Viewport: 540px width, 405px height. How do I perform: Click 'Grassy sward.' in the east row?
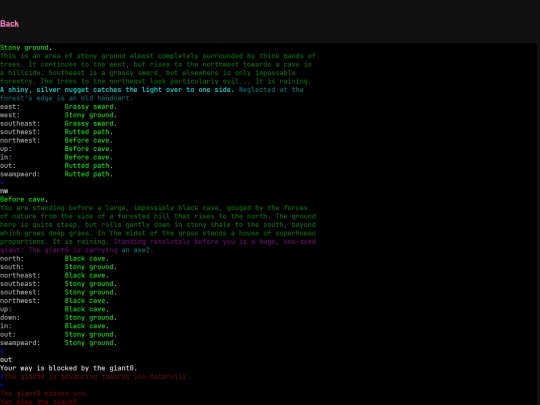91,107
